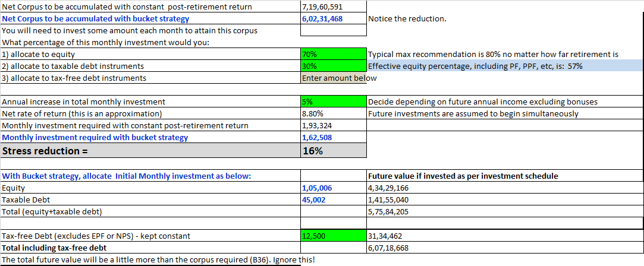Click 'Future investments are assumed to begin simultaneously' note

(x=473, y=114)
